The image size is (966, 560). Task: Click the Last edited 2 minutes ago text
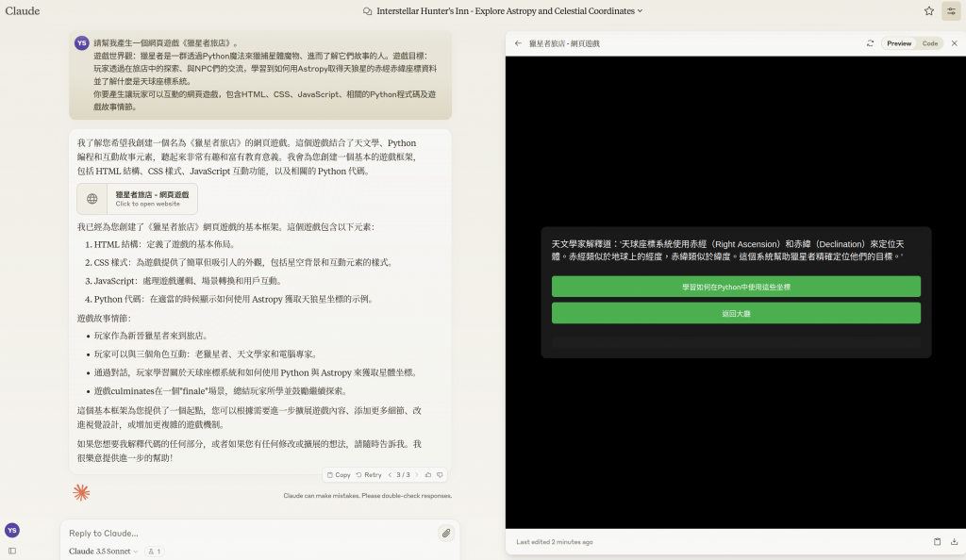[555, 542]
